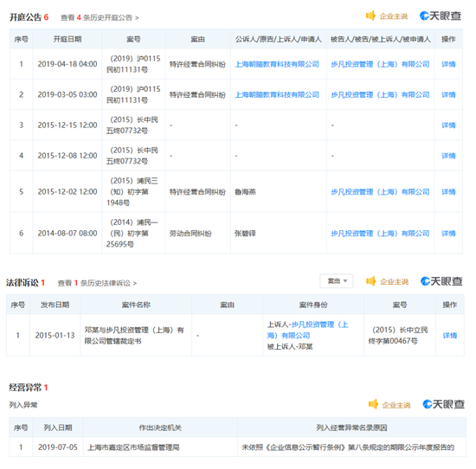
Task: Open defendant 步凡投资管理 link in row 2
Action: [380, 94]
